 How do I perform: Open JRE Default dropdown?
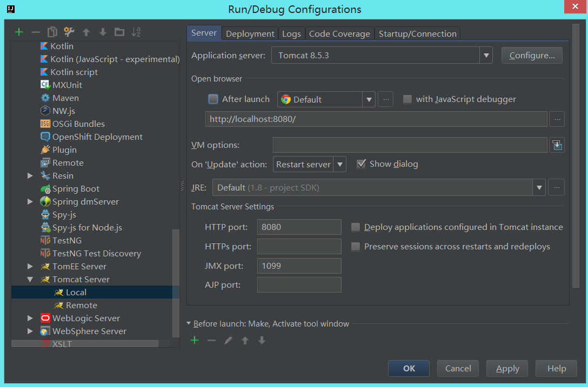point(539,187)
